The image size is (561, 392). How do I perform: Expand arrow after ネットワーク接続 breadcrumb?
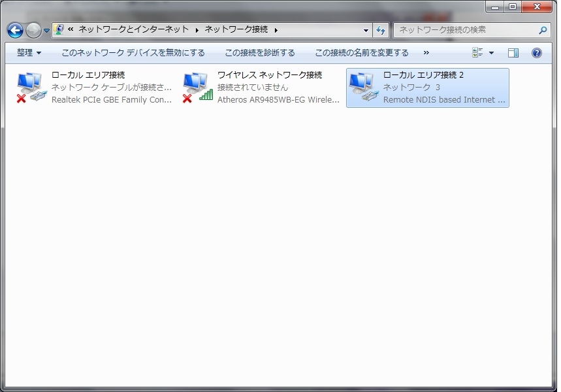pos(276,30)
